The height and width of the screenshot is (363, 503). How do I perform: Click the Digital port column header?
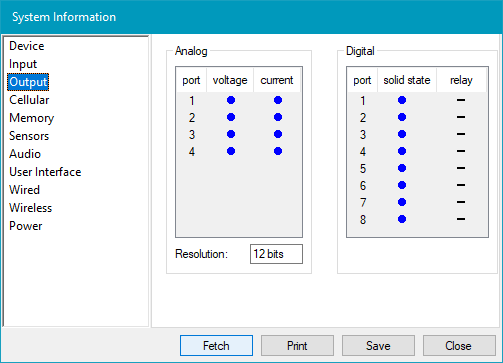362,80
